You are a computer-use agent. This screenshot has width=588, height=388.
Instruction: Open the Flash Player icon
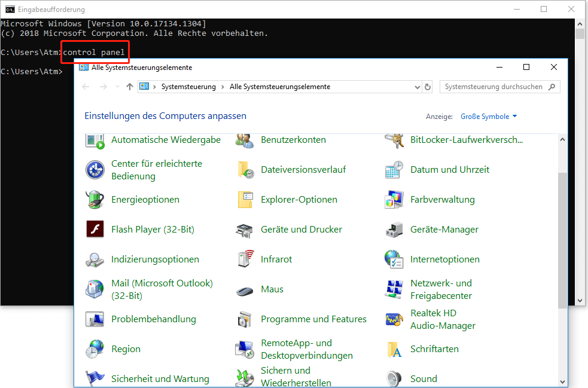coord(95,229)
